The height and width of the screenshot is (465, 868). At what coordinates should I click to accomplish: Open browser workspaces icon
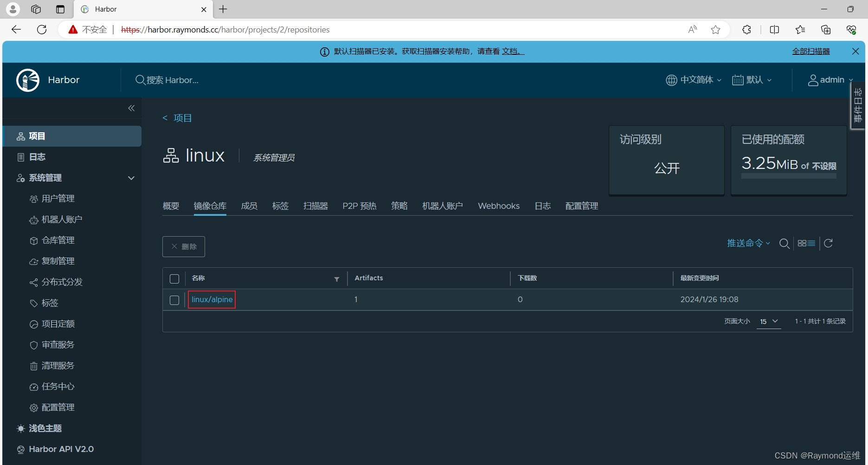coord(36,9)
